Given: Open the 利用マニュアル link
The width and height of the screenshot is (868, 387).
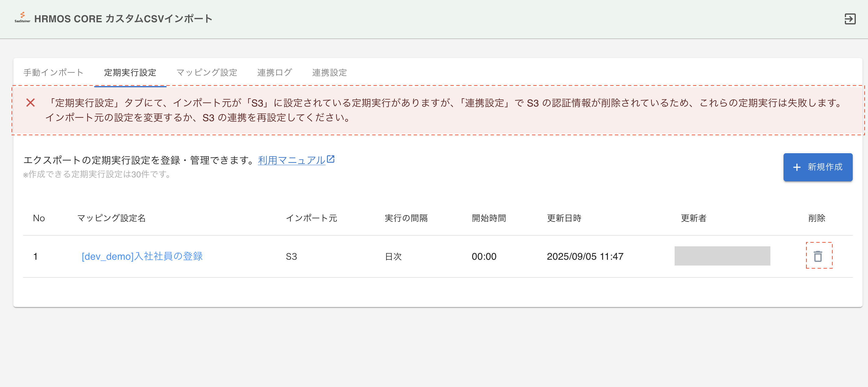Looking at the screenshot, I should 291,160.
